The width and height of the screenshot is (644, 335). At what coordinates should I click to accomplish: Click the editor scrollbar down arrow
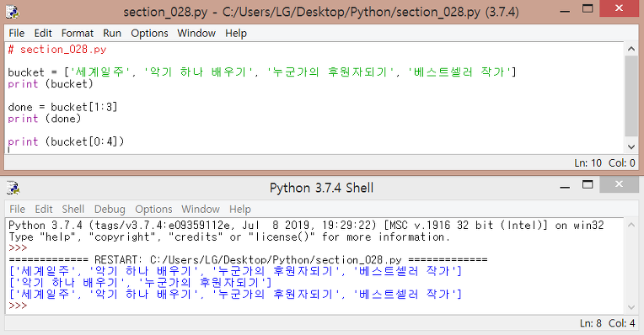click(x=631, y=146)
